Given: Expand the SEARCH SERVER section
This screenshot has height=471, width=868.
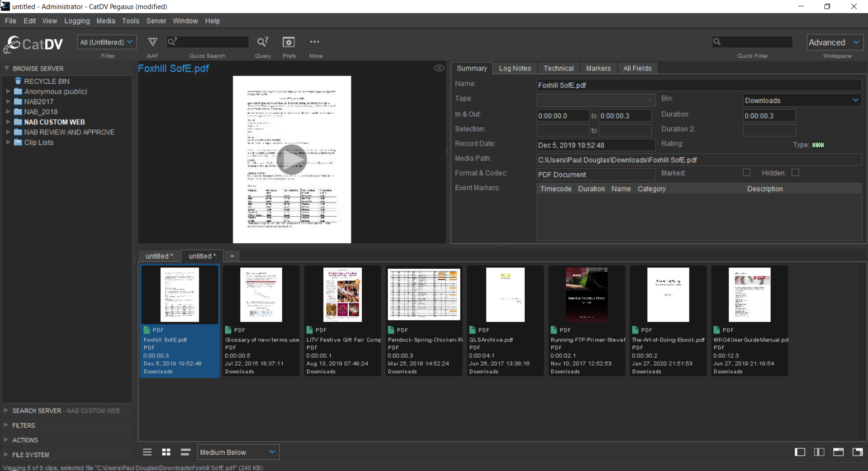Looking at the screenshot, I should (6, 410).
